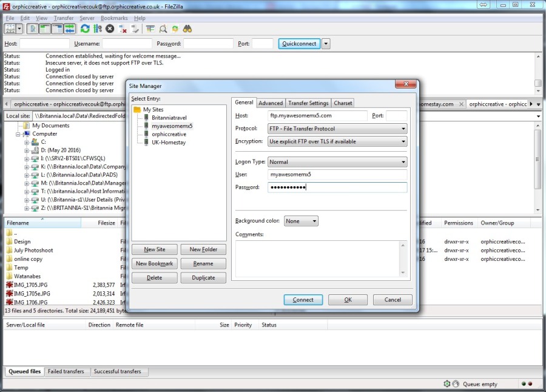
Task: Click the July Photoshoot folder icon
Action: point(9,250)
